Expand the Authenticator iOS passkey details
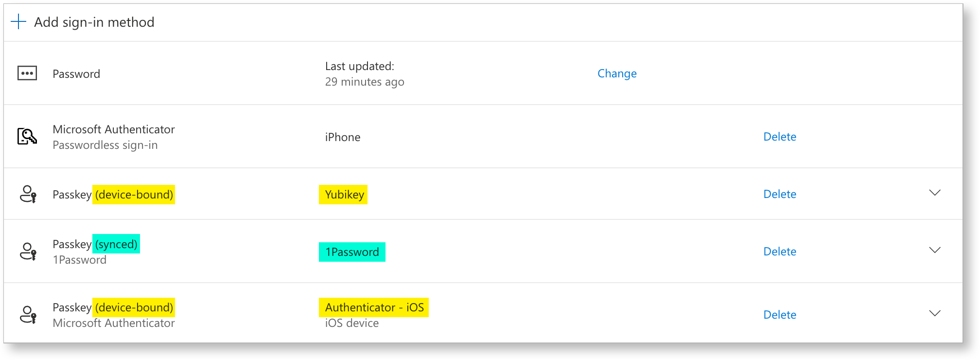Screen dimensions: 980x360 934,314
